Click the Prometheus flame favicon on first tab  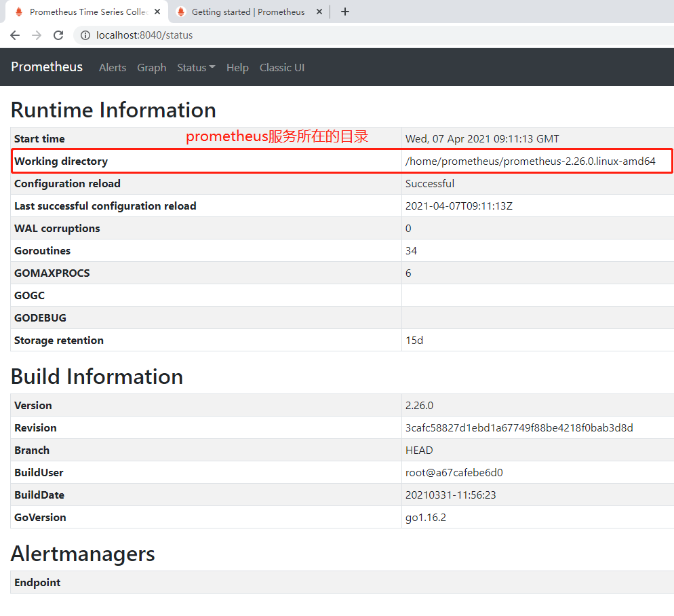coord(18,12)
